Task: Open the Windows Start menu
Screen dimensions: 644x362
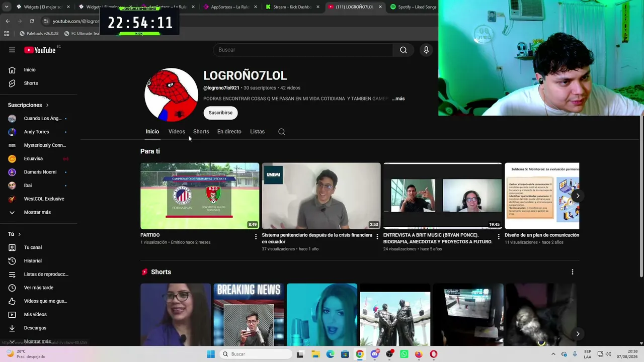Action: [x=211, y=354]
